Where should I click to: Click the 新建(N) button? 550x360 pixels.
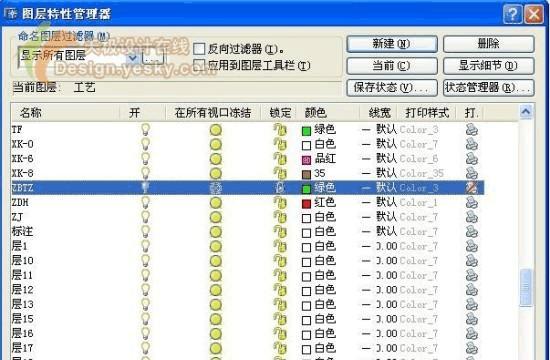[391, 44]
